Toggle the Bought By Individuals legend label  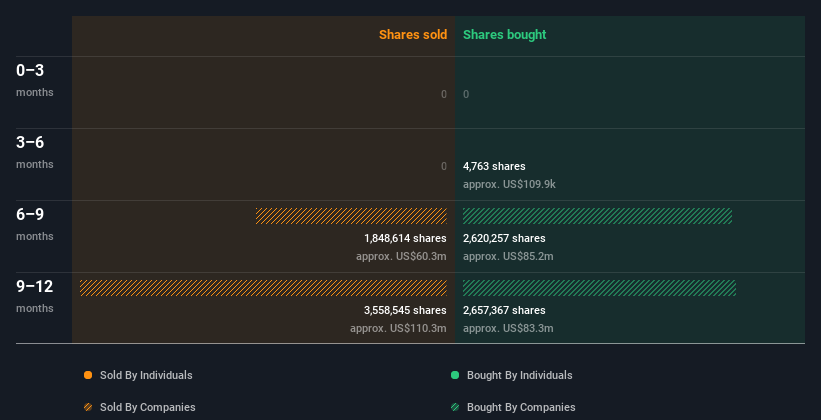519,375
